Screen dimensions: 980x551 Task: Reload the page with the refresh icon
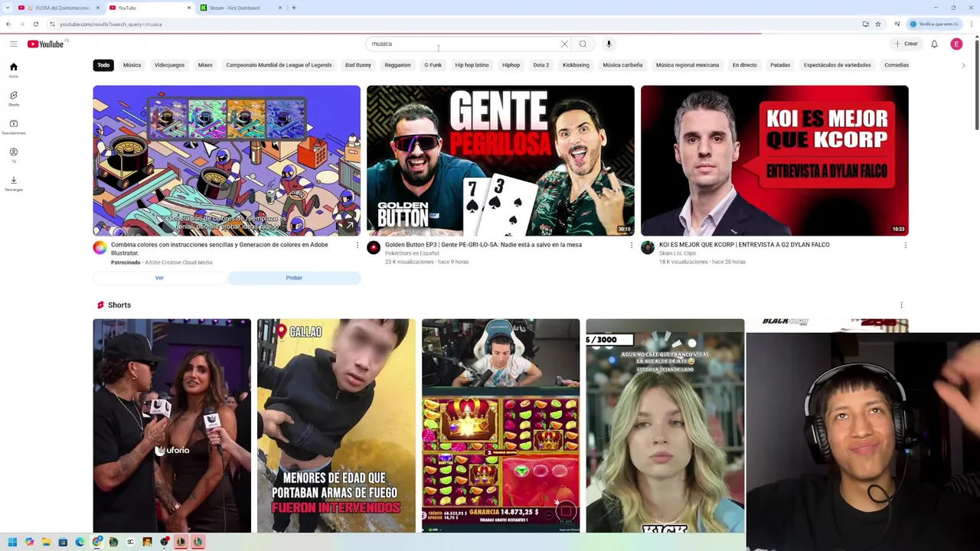35,24
